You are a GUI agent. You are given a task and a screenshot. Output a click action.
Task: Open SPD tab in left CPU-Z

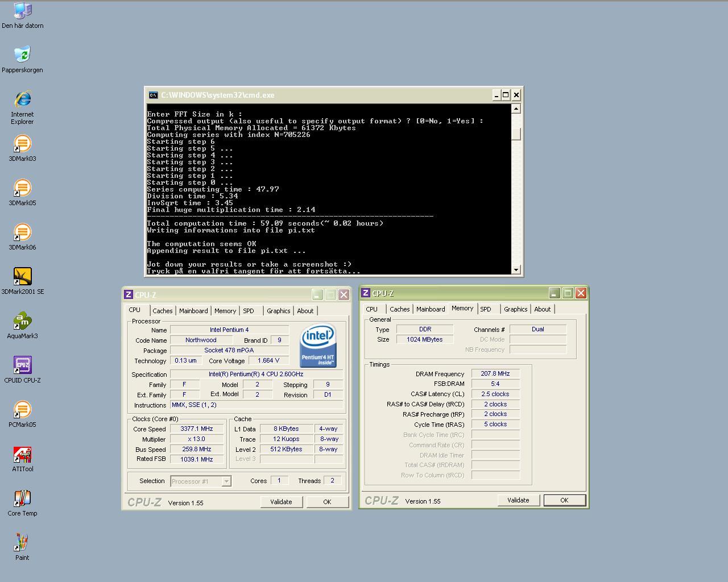point(249,311)
